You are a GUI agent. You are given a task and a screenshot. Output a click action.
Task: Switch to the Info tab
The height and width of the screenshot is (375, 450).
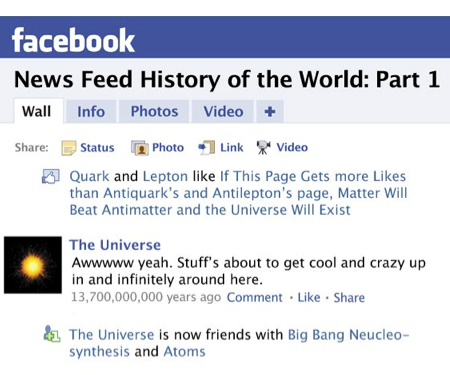coord(91,111)
